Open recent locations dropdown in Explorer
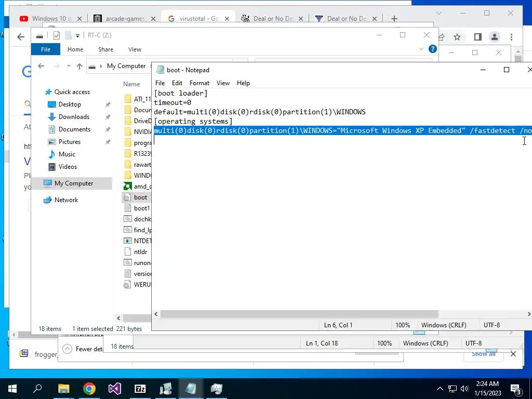This screenshot has width=532, height=399. (69, 66)
